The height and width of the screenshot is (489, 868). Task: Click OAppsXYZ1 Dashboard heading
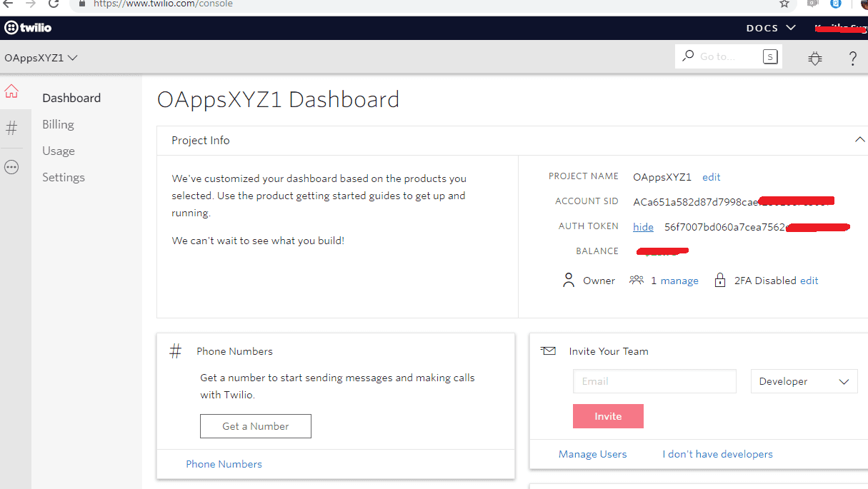pyautogui.click(x=278, y=99)
